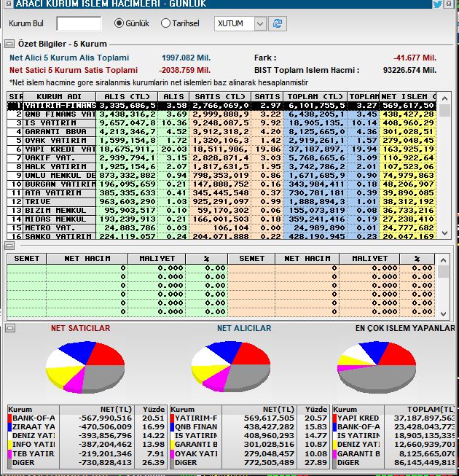Click the Fark value -41.677 Mil.
This screenshot has width=459, height=476.
[415, 58]
